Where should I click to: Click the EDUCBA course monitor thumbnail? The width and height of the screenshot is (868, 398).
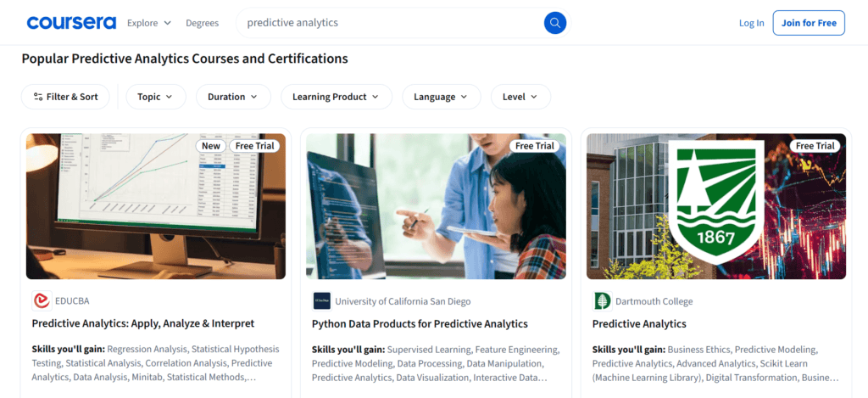[x=156, y=206]
